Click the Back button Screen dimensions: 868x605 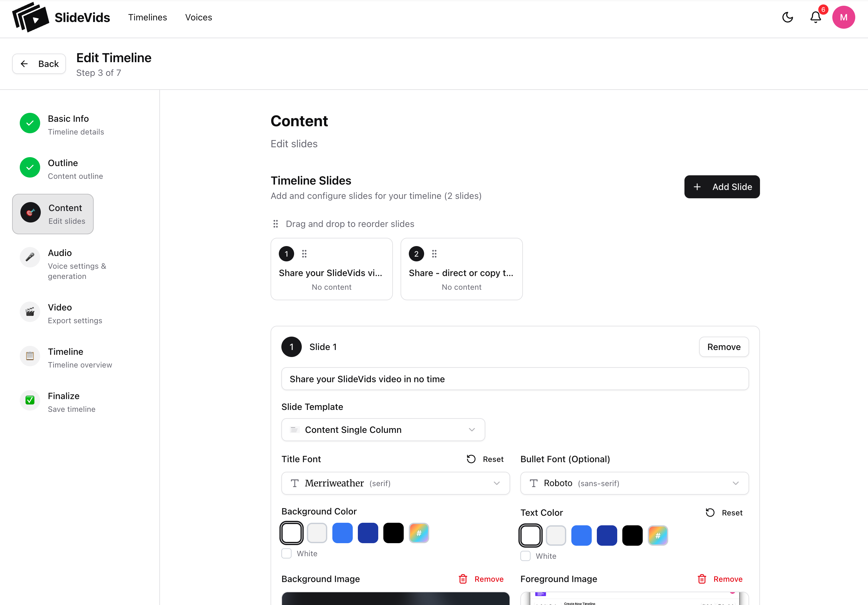click(x=39, y=64)
